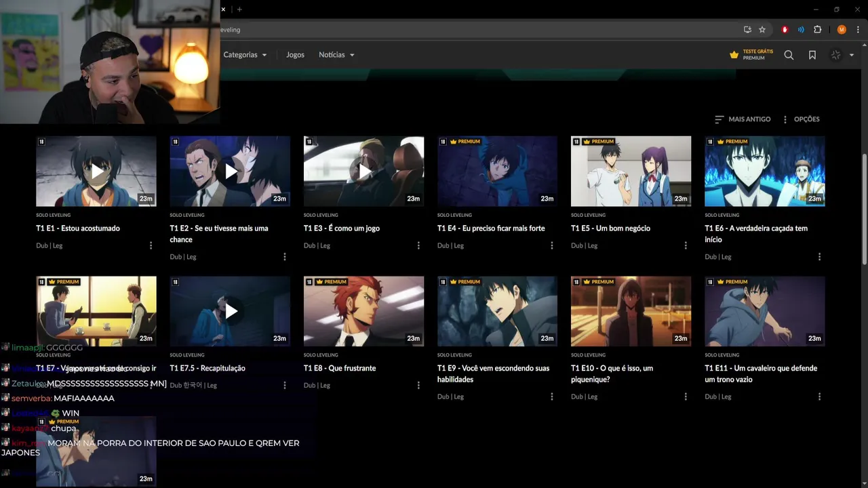This screenshot has height=488, width=868.
Task: Open the Categorias dropdown menu
Action: click(x=245, y=55)
